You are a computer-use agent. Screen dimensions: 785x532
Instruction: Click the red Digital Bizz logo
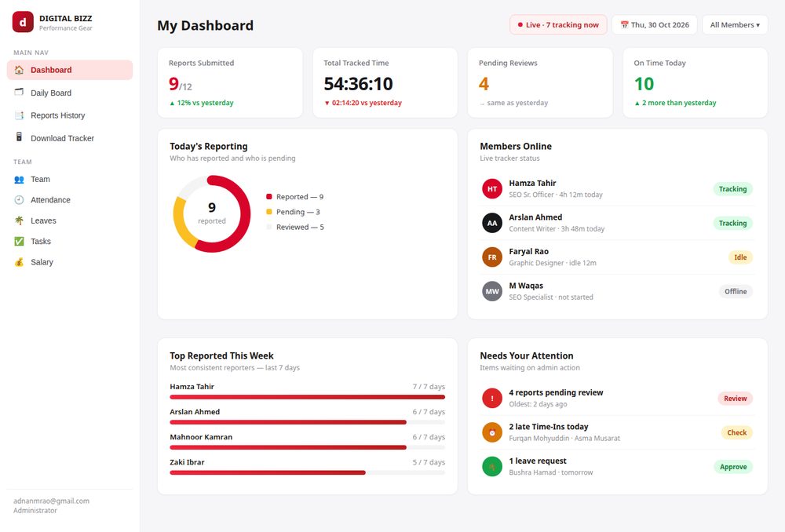pos(23,22)
